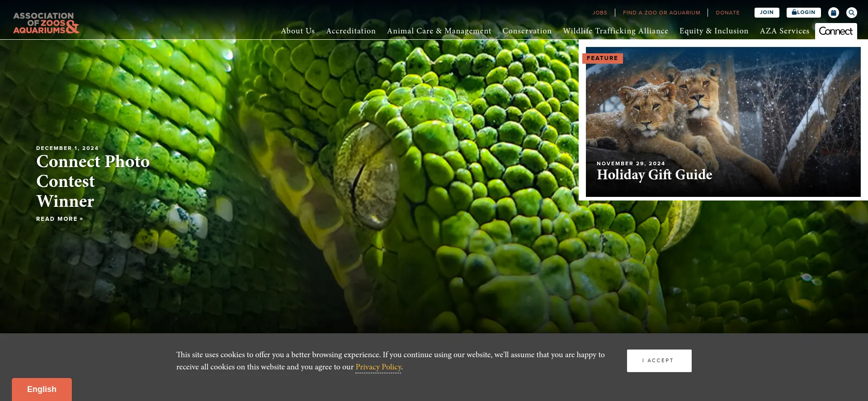Expand the English language selector
Viewport: 868px width, 401px height.
(x=42, y=389)
